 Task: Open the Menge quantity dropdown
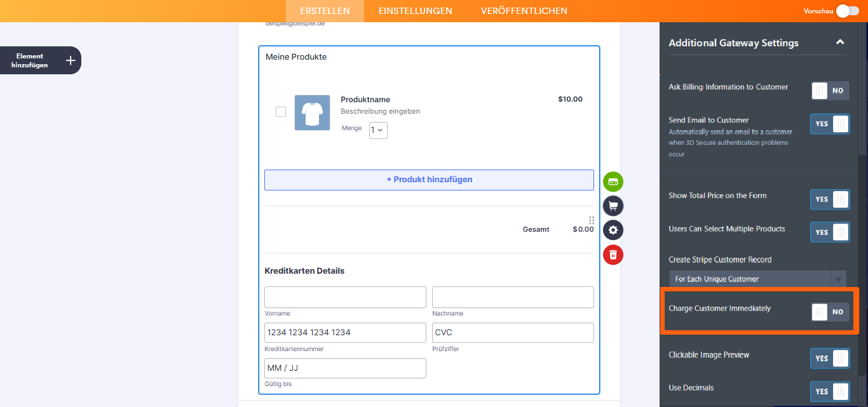coord(378,130)
